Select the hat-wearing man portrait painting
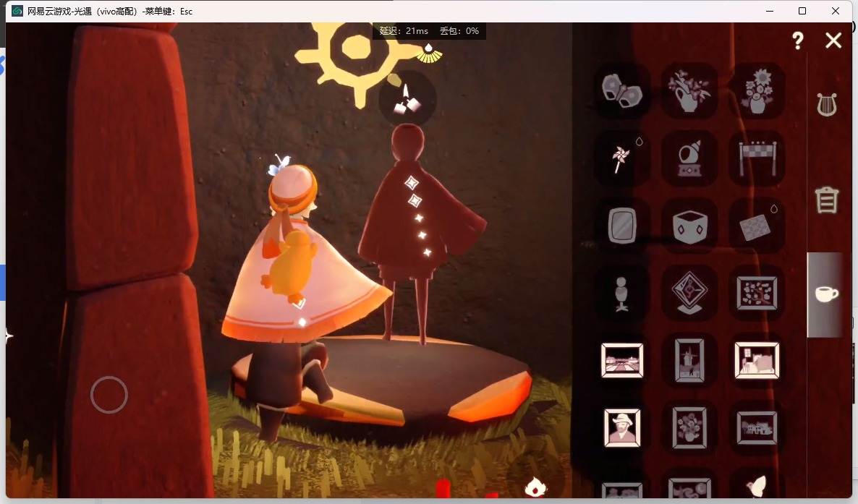Screen dimensions: 858x504 pos(621,428)
